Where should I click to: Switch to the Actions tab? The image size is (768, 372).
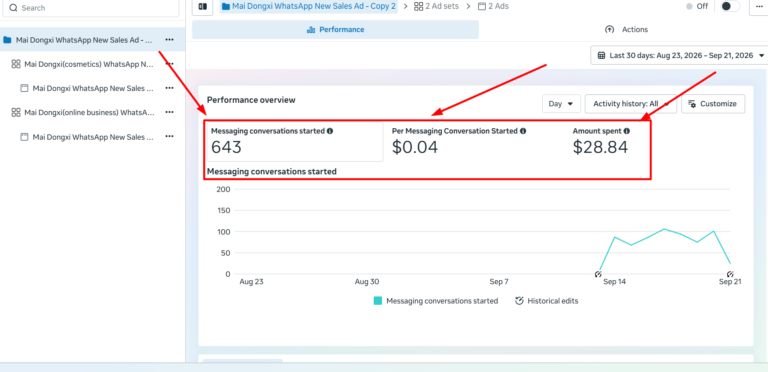626,29
